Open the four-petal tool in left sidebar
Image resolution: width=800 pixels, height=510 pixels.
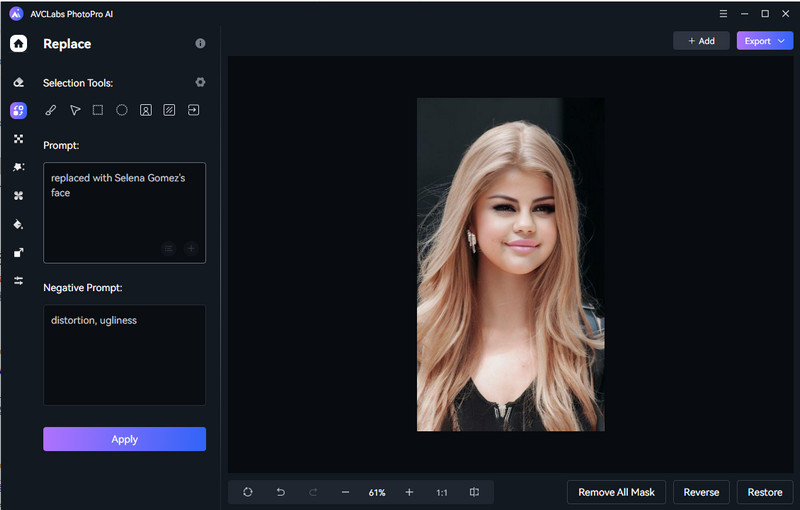coord(18,196)
